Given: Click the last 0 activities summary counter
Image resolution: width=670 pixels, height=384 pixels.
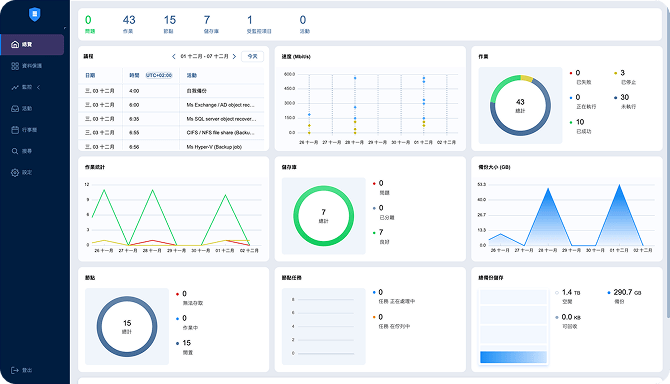Looking at the screenshot, I should [x=304, y=24].
